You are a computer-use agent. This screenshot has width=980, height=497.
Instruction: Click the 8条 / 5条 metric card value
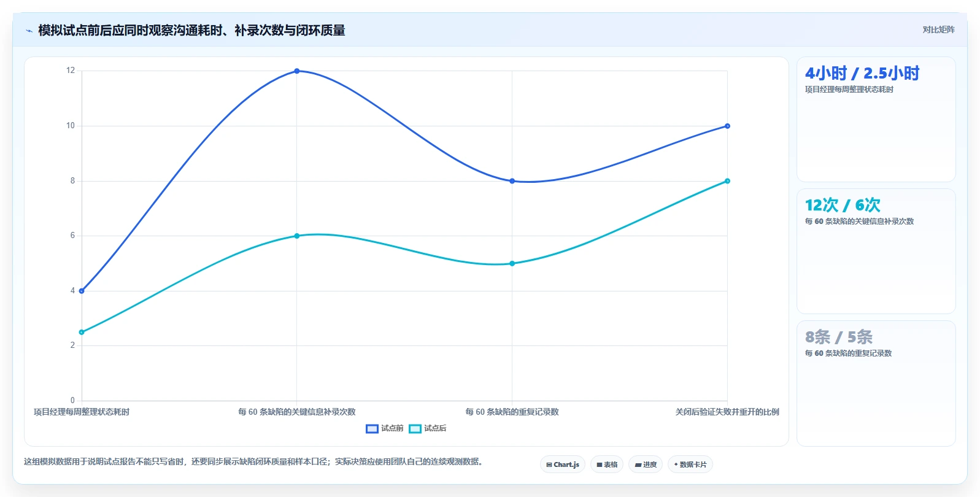(839, 337)
